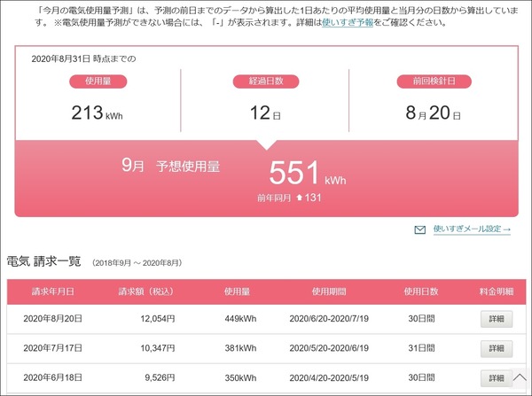532x396 pixels.
Task: Select the 2020/5/20-2020/6/19 period cell
Action: 329,348
